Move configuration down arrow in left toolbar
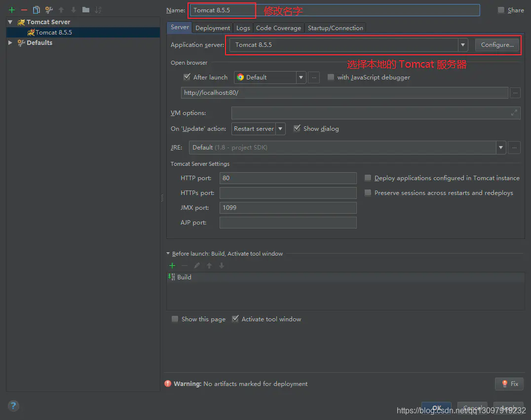The height and width of the screenshot is (420, 531). point(74,10)
